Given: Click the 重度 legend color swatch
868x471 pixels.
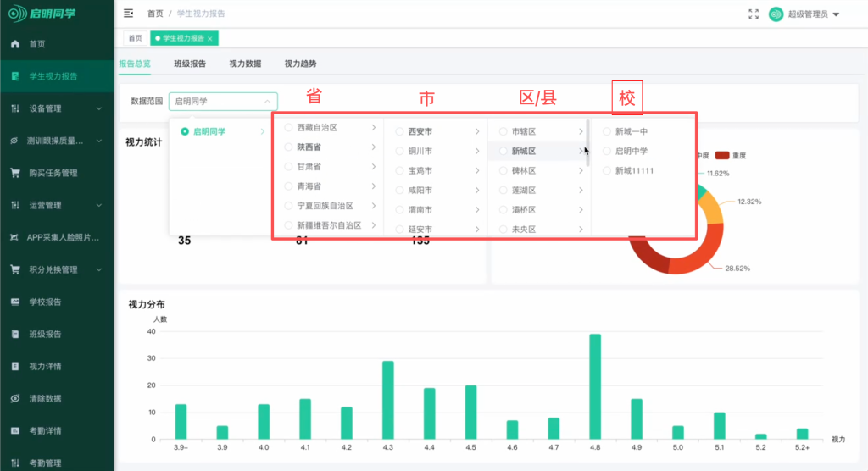Looking at the screenshot, I should tap(722, 155).
